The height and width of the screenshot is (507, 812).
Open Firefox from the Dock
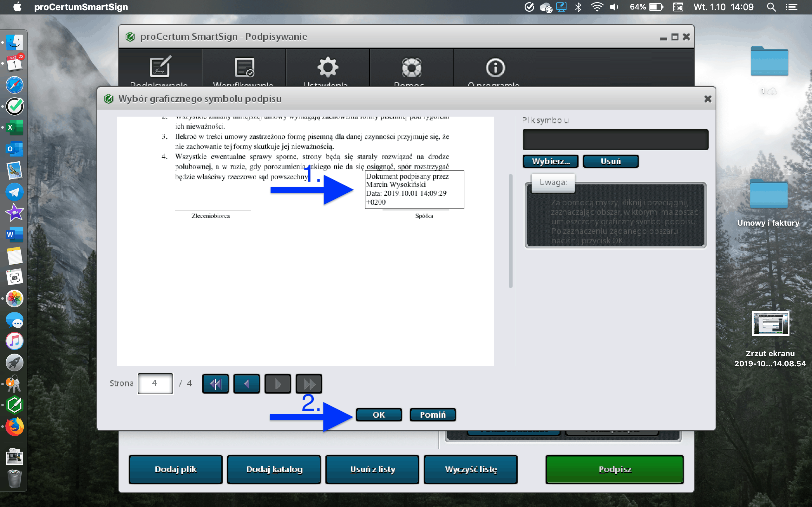[14, 427]
